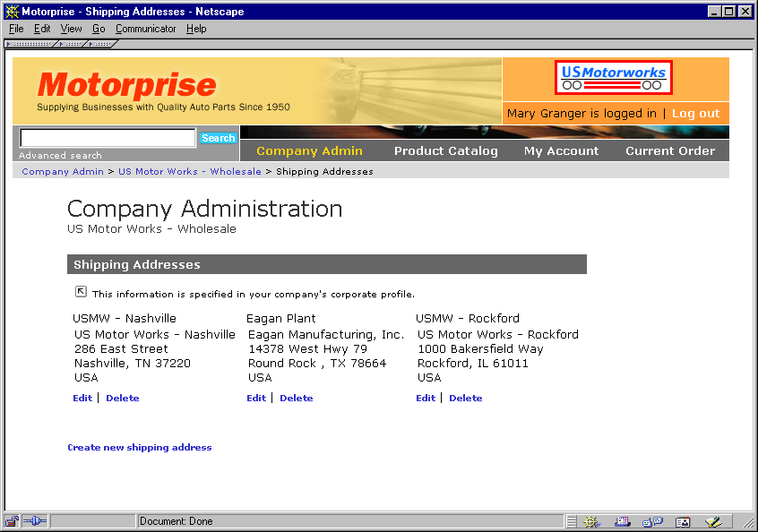Click the 'Nashville, TN 37220' line

click(x=133, y=364)
